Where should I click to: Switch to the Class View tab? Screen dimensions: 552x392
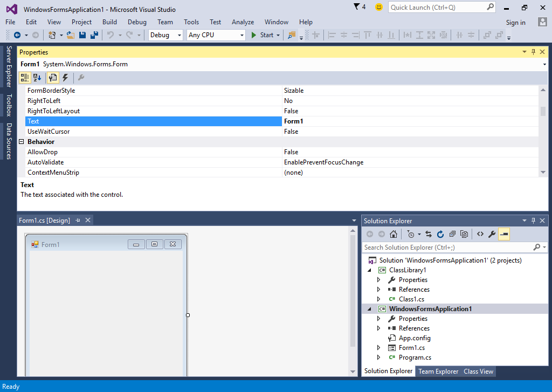[x=478, y=371]
